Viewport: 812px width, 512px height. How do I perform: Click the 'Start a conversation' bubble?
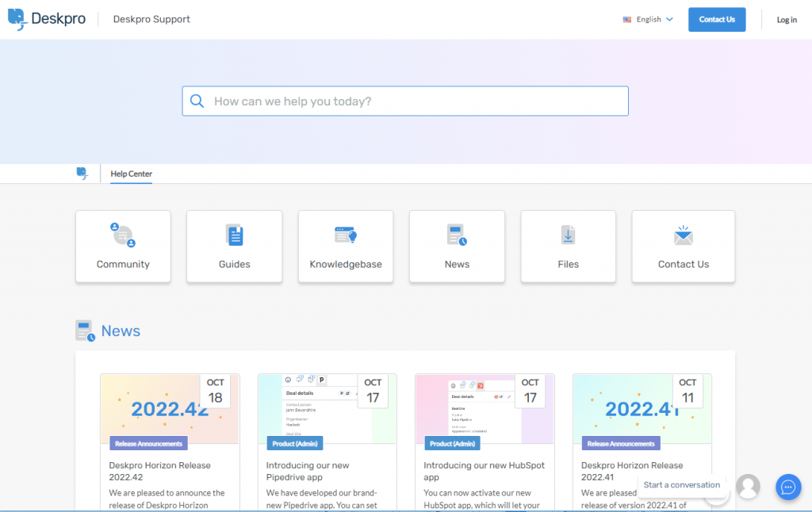(x=681, y=485)
